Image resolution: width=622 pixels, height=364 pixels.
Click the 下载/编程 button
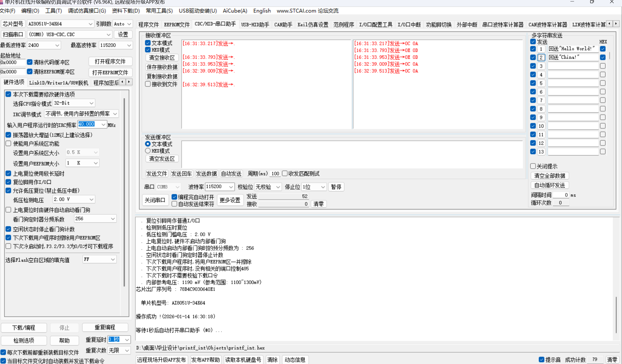pos(24,328)
